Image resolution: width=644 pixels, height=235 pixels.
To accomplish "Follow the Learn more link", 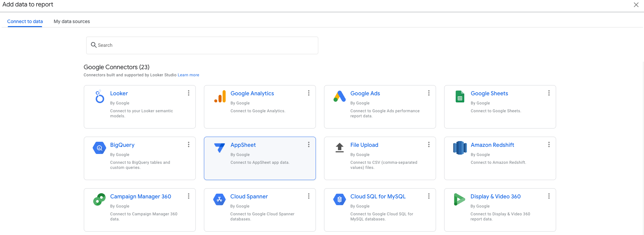I will pos(188,75).
